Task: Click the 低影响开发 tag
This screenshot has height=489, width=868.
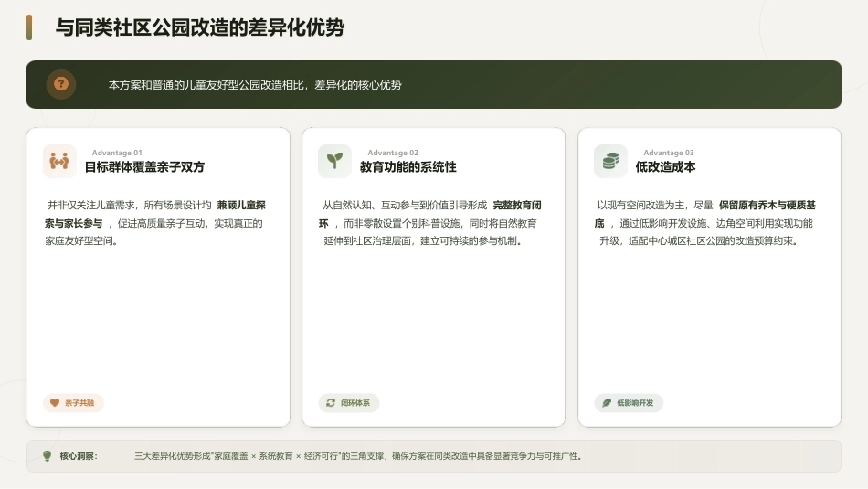Action: coord(629,402)
